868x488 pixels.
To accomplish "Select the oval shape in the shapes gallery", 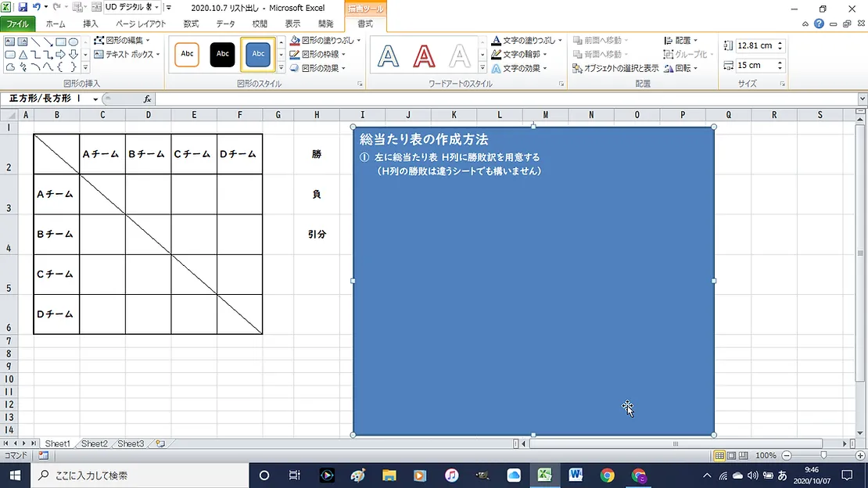I will click(x=74, y=42).
